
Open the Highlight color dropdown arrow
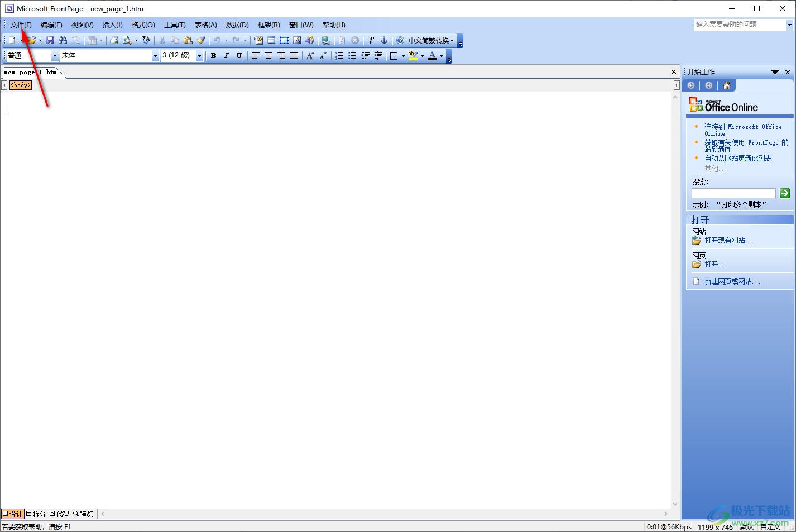(422, 56)
